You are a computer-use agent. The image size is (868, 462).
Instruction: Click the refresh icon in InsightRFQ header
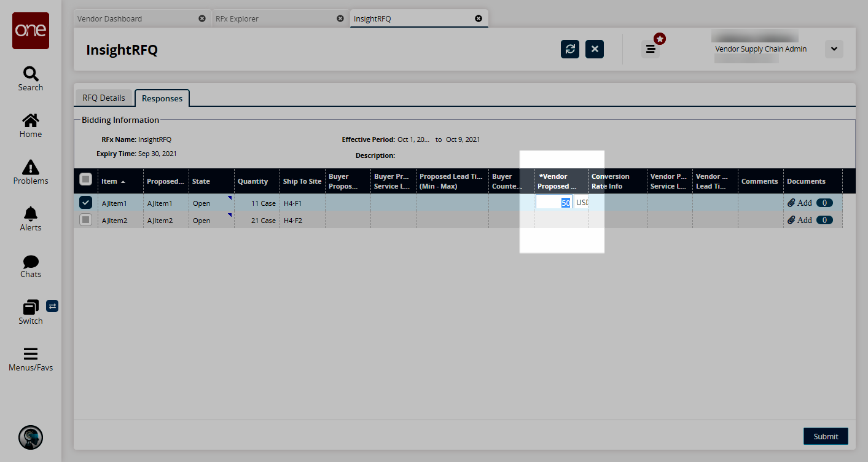pos(569,49)
